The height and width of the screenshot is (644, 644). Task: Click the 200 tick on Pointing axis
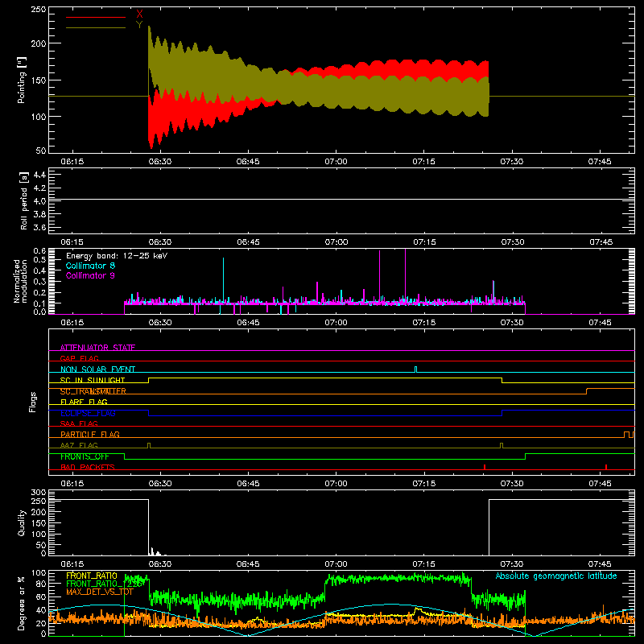pyautogui.click(x=38, y=43)
